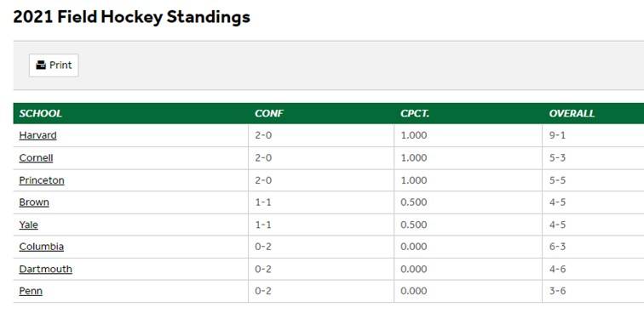Open the Princeton school link

(x=42, y=180)
